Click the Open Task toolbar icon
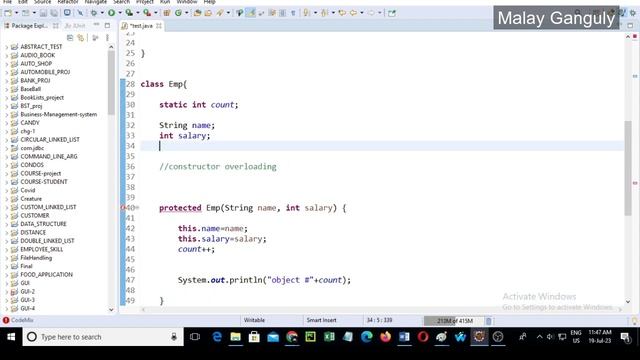The width and height of the screenshot is (640, 360). click(x=208, y=13)
